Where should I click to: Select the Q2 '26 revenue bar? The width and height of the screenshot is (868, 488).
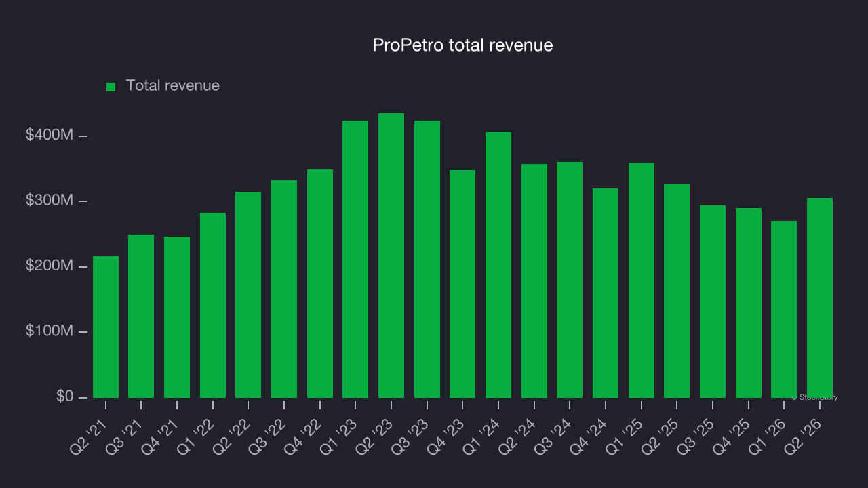point(820,298)
